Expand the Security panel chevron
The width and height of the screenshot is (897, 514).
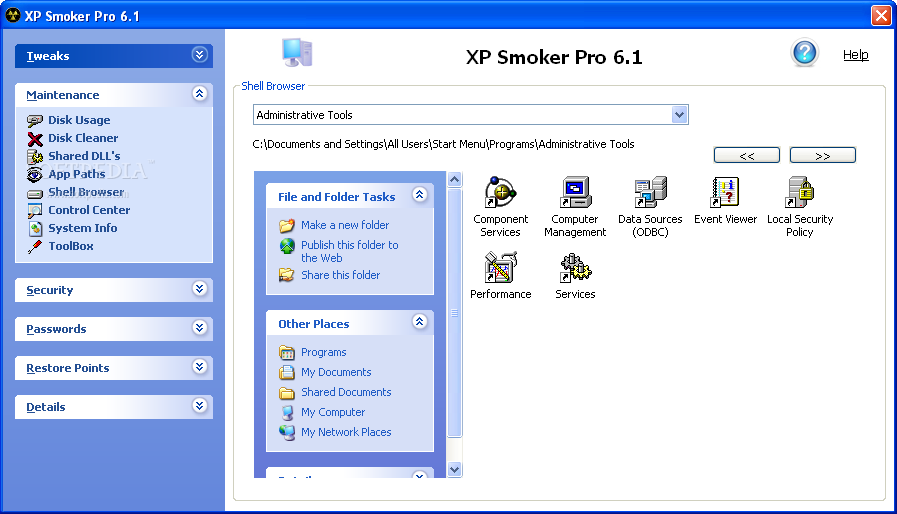(x=199, y=288)
